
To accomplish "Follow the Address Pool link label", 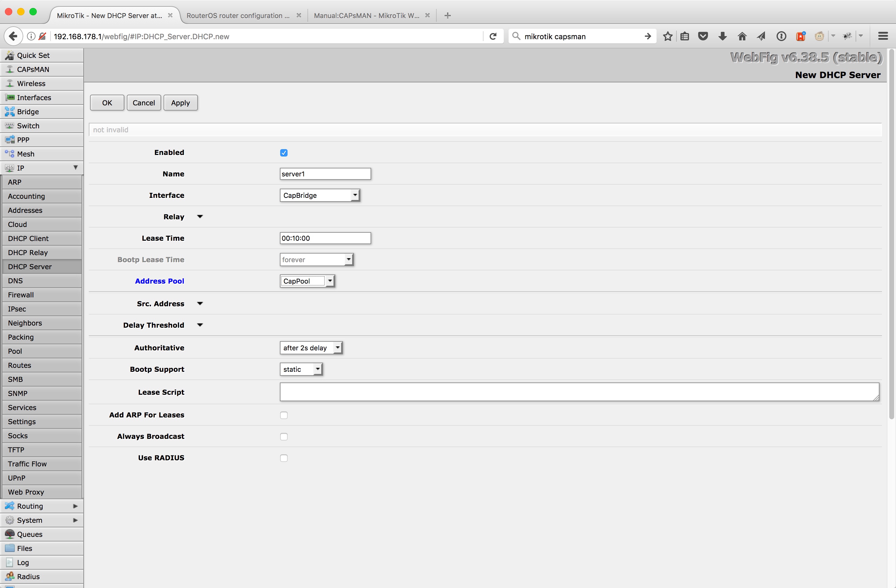I will (159, 281).
